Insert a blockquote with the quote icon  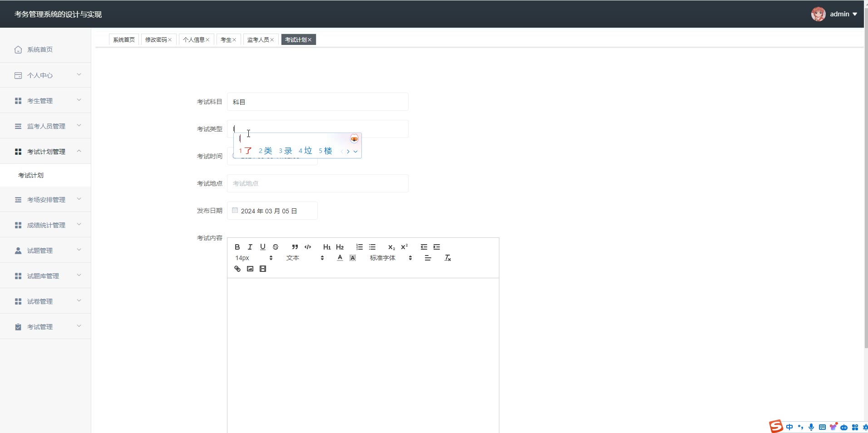coord(295,247)
